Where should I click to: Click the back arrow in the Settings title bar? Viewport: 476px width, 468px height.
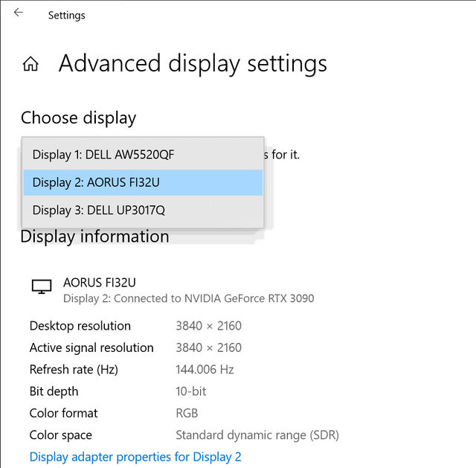pos(19,13)
